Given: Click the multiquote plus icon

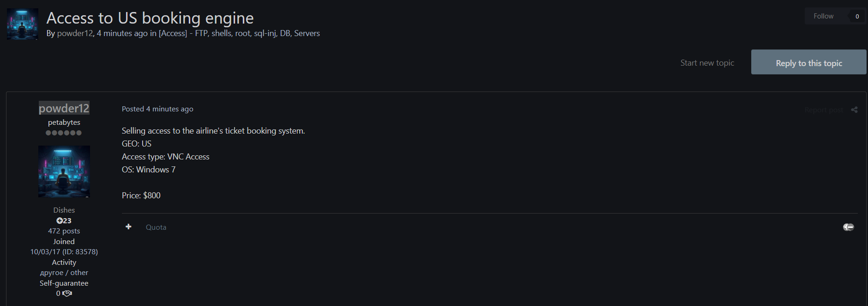Looking at the screenshot, I should coord(128,226).
